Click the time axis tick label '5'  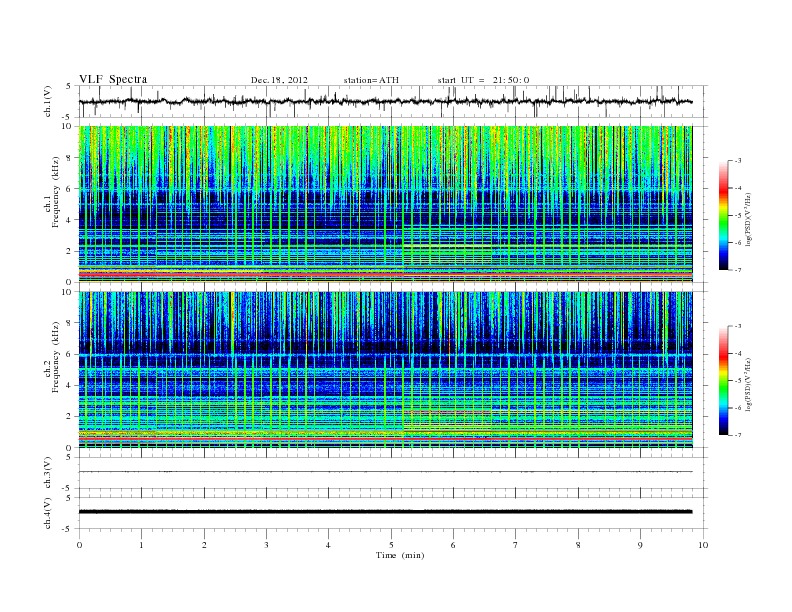pos(391,545)
